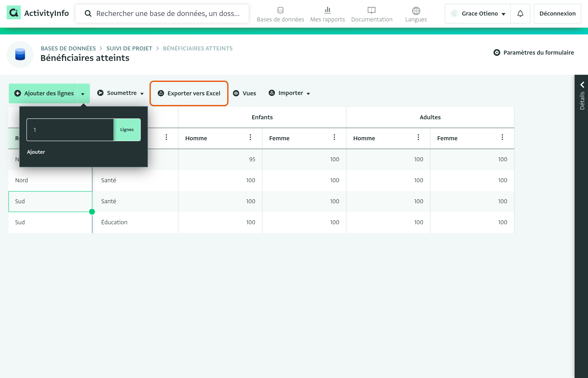Open the Grace Otieno account menu
588x378 pixels.
pos(478,13)
